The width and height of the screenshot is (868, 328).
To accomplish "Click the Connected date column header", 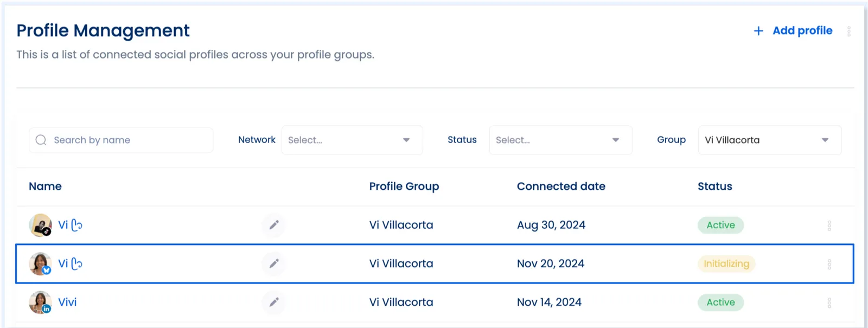I will (561, 186).
